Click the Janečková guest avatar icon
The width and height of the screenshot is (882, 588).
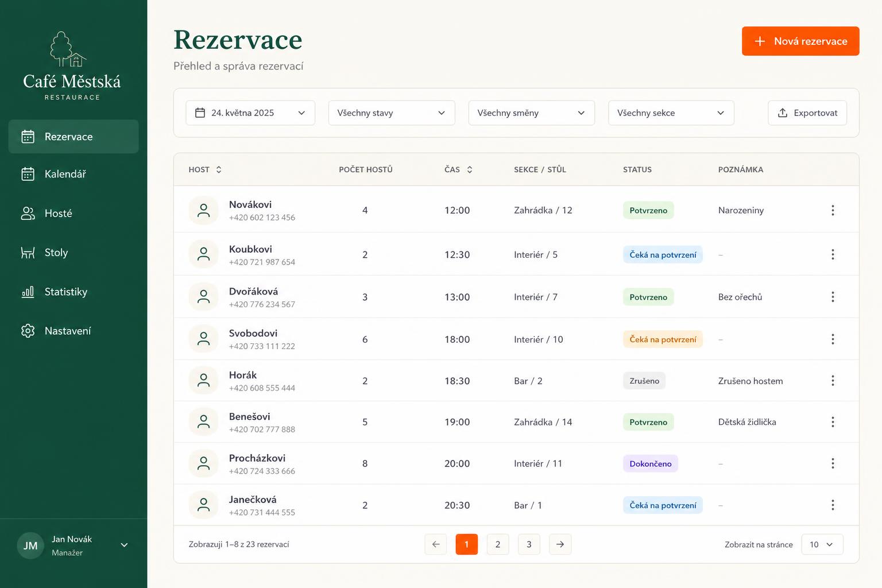[x=203, y=505]
